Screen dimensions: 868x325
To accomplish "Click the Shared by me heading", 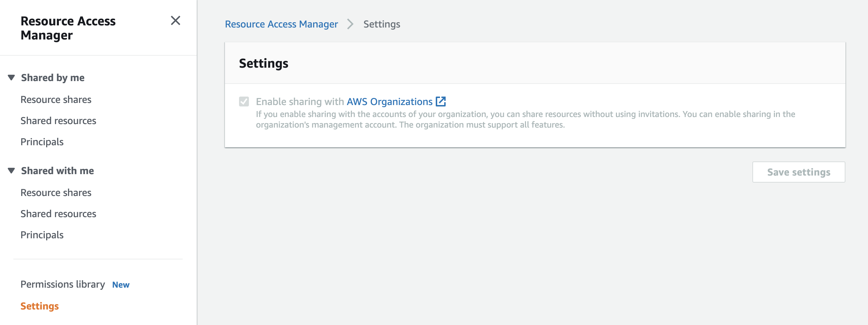I will click(53, 78).
